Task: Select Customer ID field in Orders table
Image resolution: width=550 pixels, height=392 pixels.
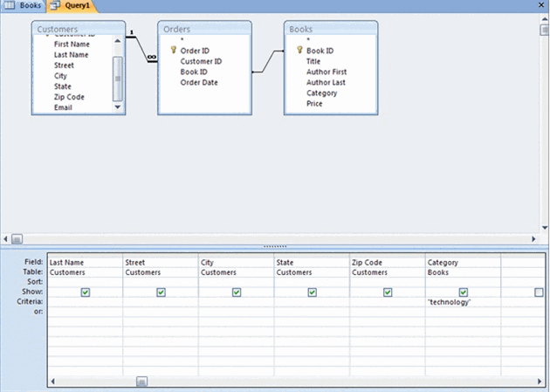Action: pyautogui.click(x=201, y=61)
